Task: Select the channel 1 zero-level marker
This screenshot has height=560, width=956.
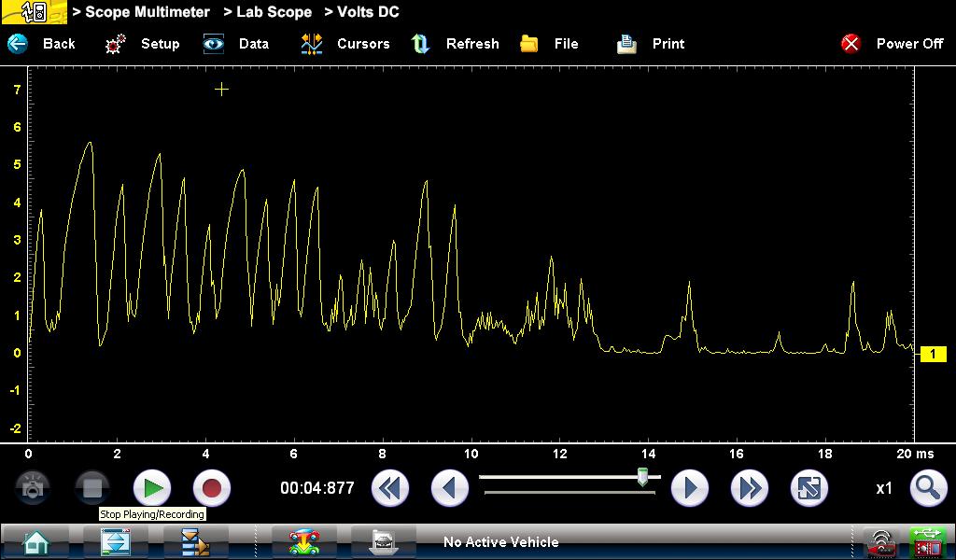Action: point(933,354)
